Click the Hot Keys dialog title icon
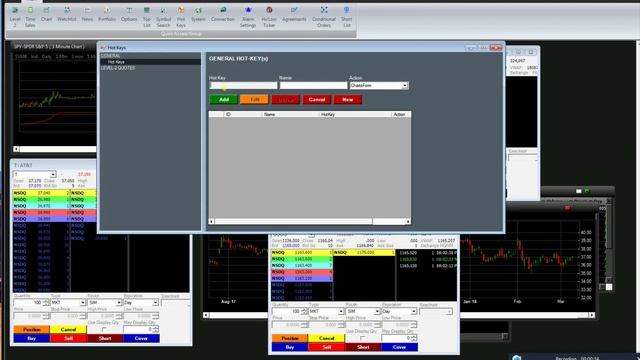Screen dimensions: 640x360 tap(103, 47)
